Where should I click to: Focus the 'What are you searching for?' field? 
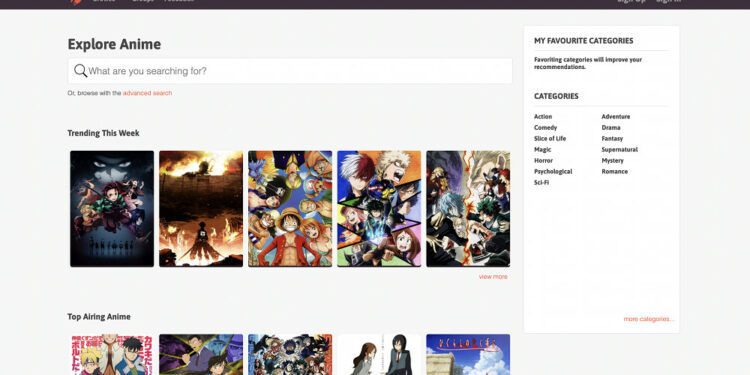[290, 71]
